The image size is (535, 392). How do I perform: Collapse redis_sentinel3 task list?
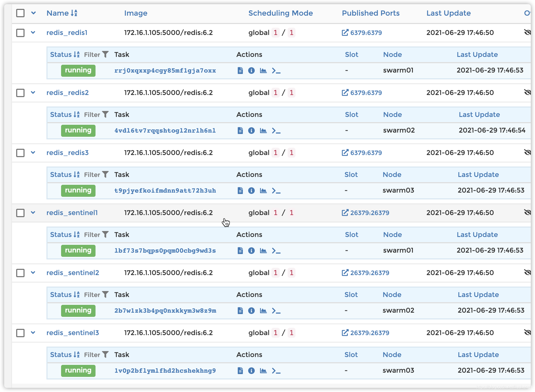(x=33, y=333)
